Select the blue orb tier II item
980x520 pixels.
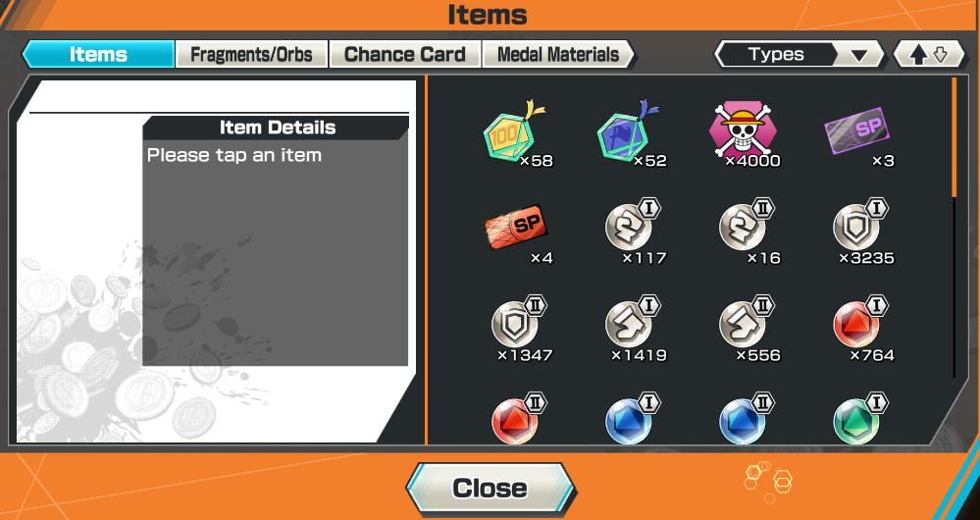[x=745, y=419]
